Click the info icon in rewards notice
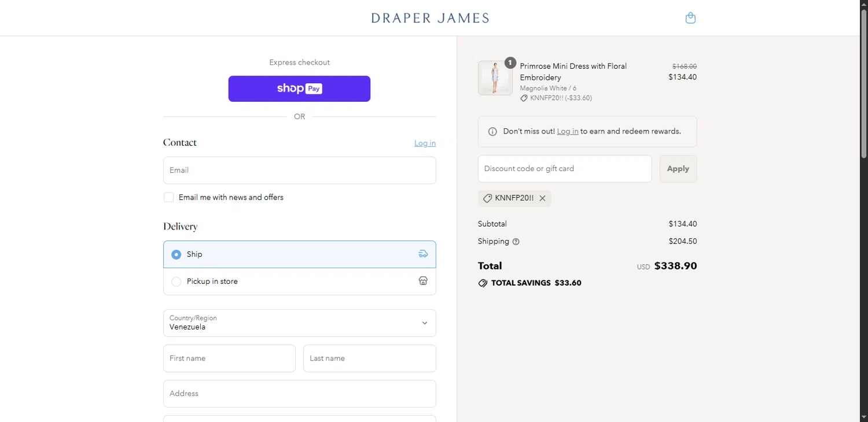Viewport: 868px width, 422px height. coord(492,132)
